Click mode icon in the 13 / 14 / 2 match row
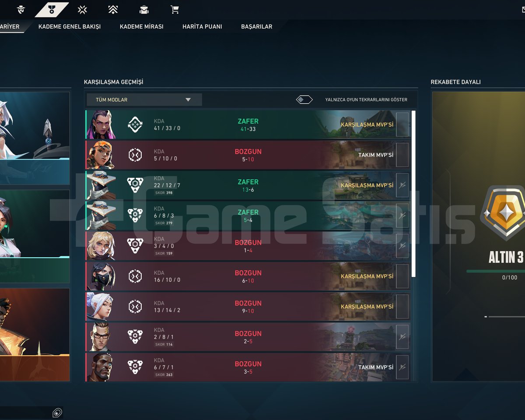Image resolution: width=525 pixels, height=420 pixels. [135, 306]
